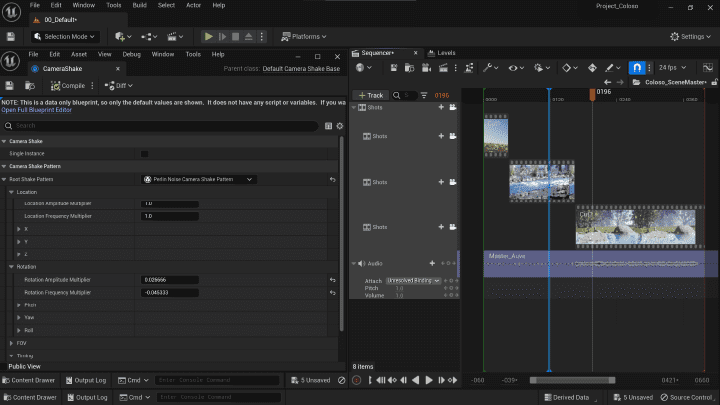Image resolution: width=720 pixels, height=405 pixels.
Task: Open the Sequencer track filter icon
Action: [x=424, y=95]
